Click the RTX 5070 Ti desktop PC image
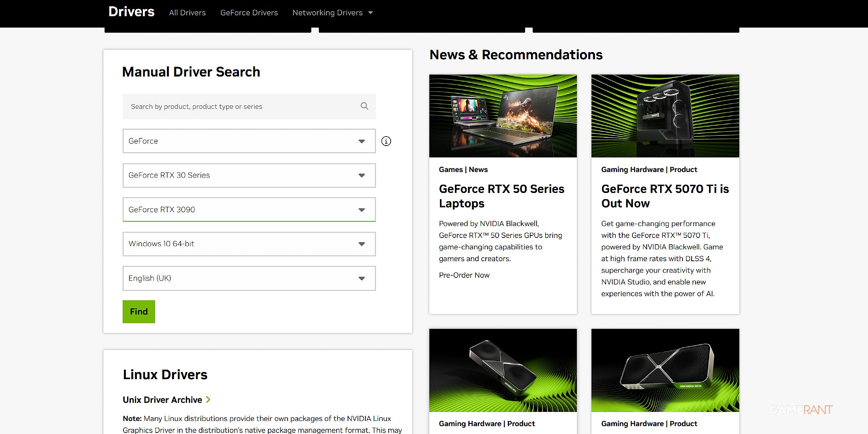 pos(665,116)
